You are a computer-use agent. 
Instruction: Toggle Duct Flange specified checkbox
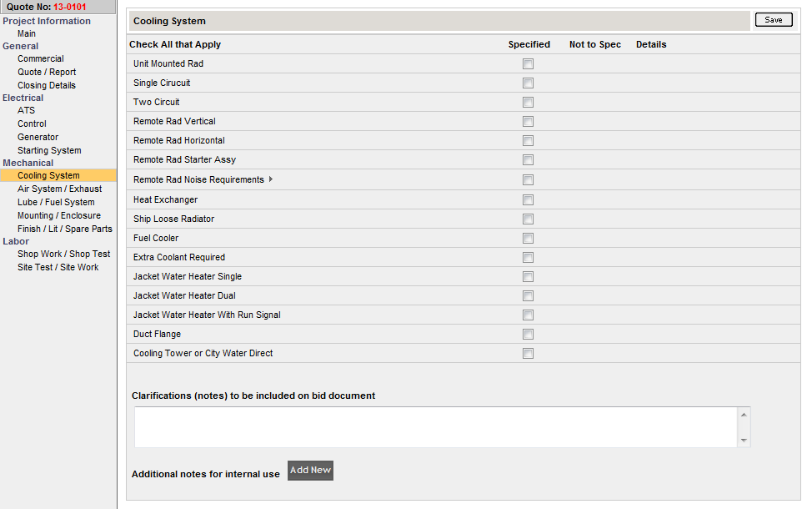coord(528,335)
